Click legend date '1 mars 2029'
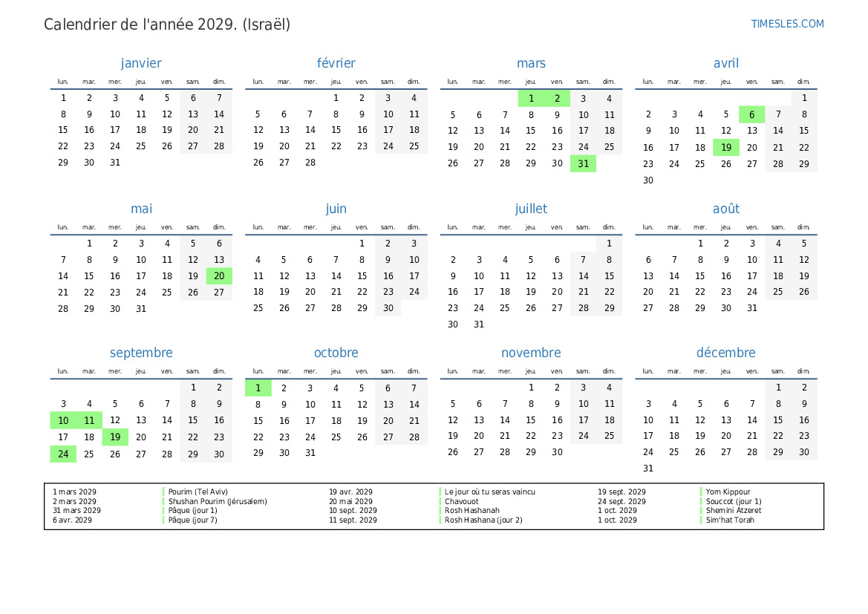 [74, 491]
